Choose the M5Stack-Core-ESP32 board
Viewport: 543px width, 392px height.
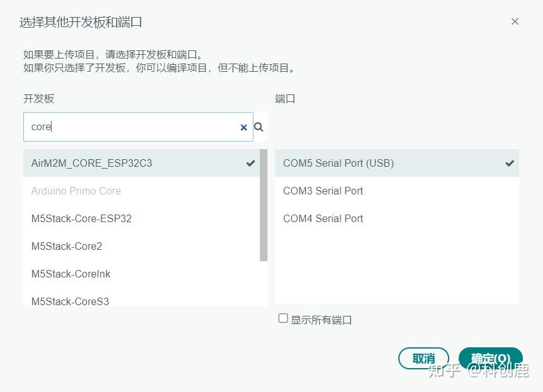pyautogui.click(x=82, y=218)
